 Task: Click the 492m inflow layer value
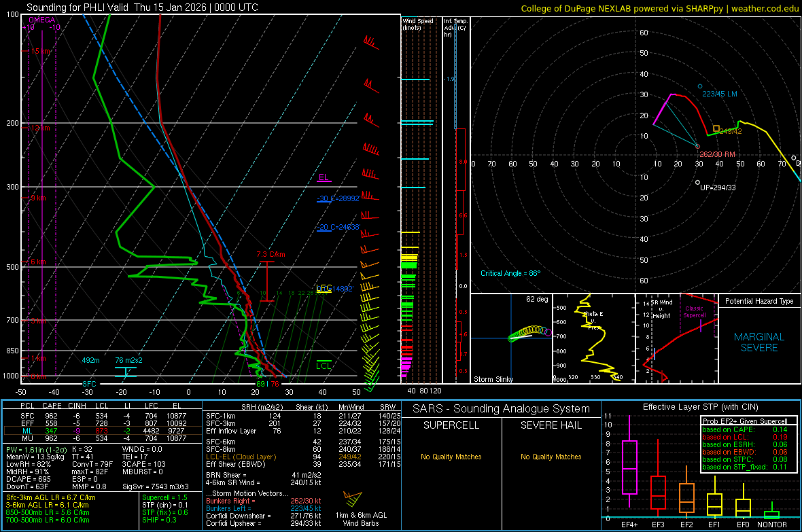(x=90, y=360)
